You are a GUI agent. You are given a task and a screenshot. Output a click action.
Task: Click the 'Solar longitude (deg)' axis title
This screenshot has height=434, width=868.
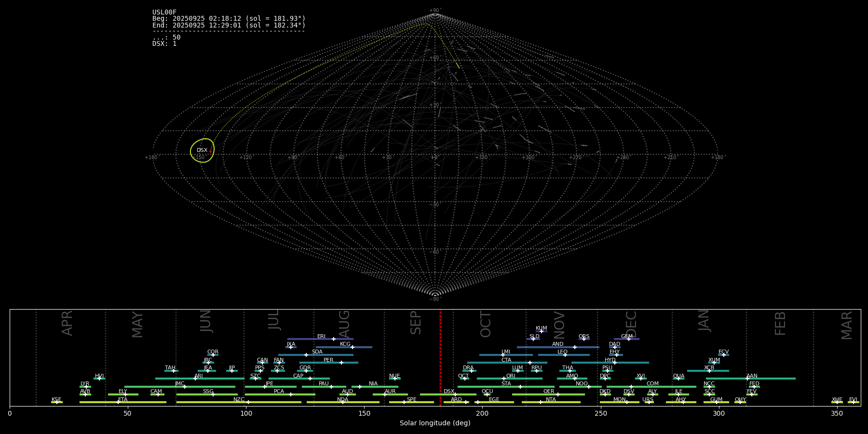(x=435, y=423)
